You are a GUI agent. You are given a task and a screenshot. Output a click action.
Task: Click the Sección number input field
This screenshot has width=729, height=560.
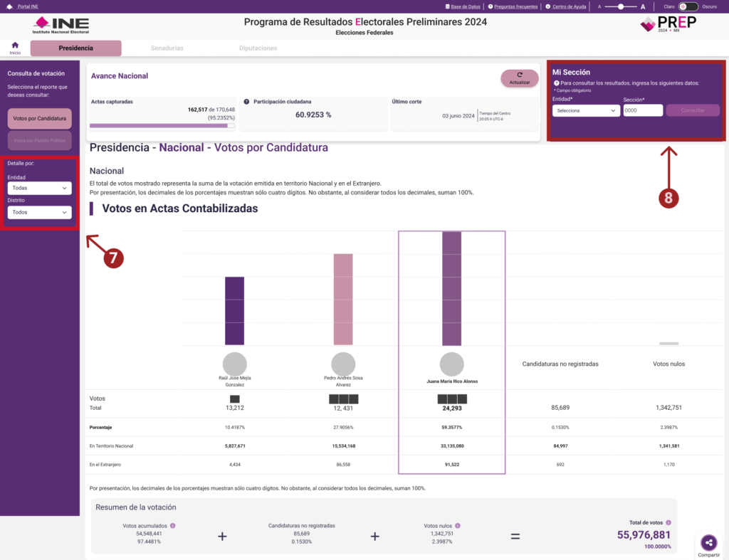coord(643,110)
